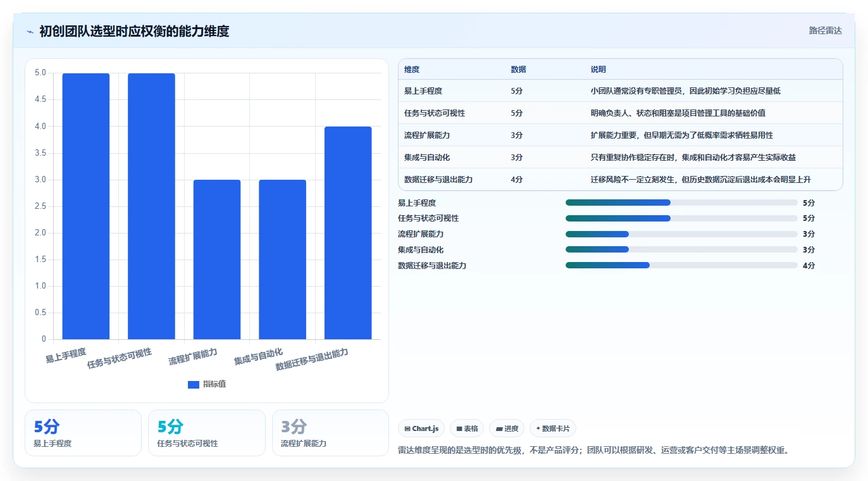Click the 流程扩展能力 bar in chart
Screen dimensions: 868x481
(x=217, y=259)
